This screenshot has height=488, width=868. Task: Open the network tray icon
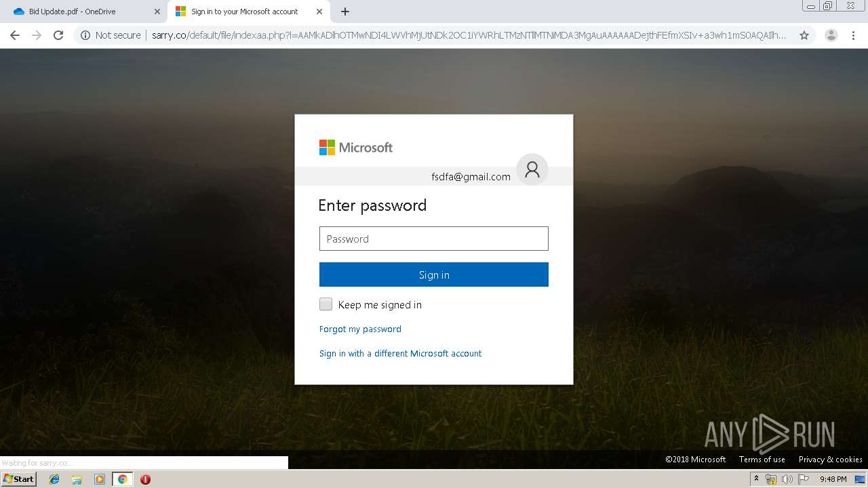pos(771,479)
